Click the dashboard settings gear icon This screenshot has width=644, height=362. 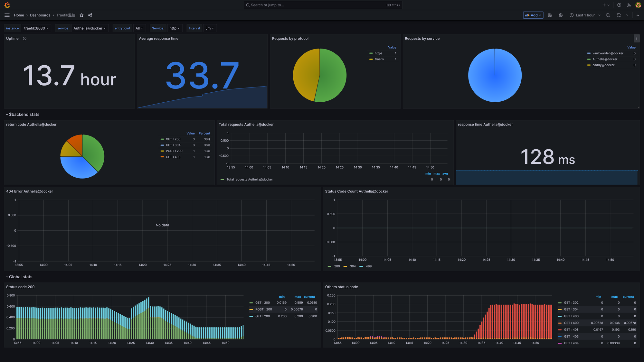[561, 15]
